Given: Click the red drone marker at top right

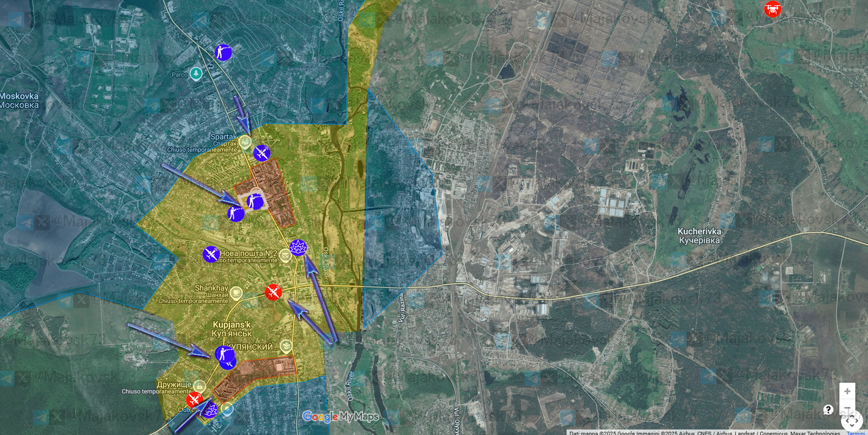Looking at the screenshot, I should coord(772,9).
